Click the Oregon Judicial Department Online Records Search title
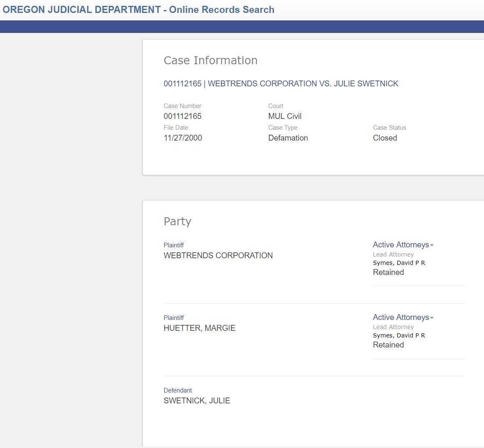484x448 pixels. pos(138,10)
